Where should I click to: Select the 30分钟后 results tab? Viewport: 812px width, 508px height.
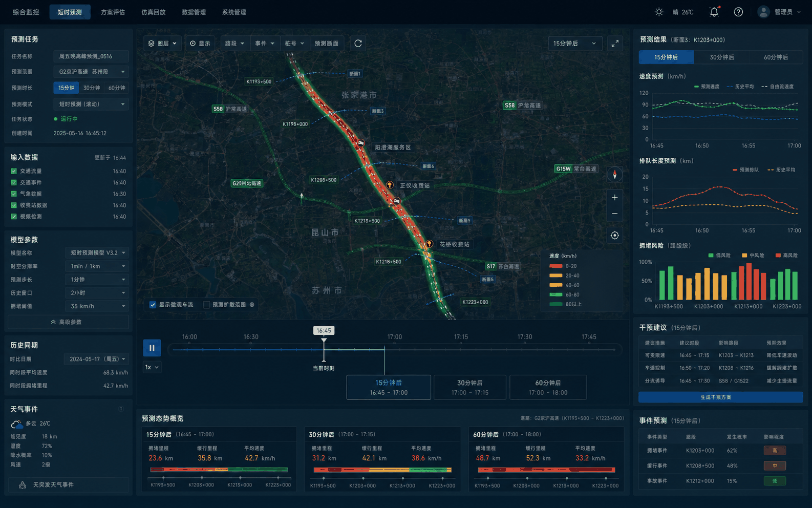point(721,57)
